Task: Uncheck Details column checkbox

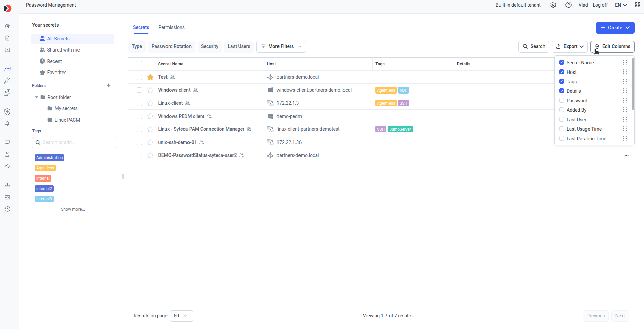Action: (x=562, y=91)
